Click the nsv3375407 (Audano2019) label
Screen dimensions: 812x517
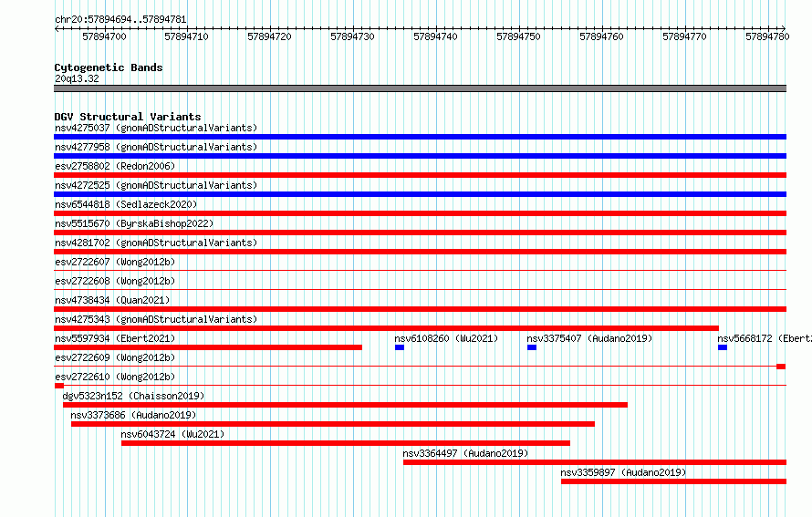coord(589,338)
